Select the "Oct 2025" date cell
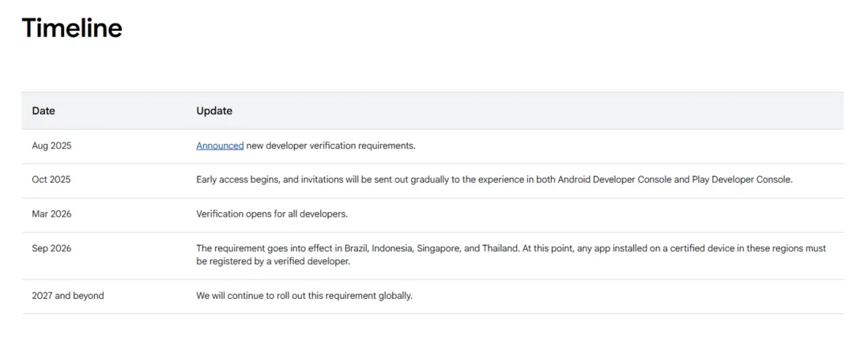The width and height of the screenshot is (868, 340). (51, 179)
